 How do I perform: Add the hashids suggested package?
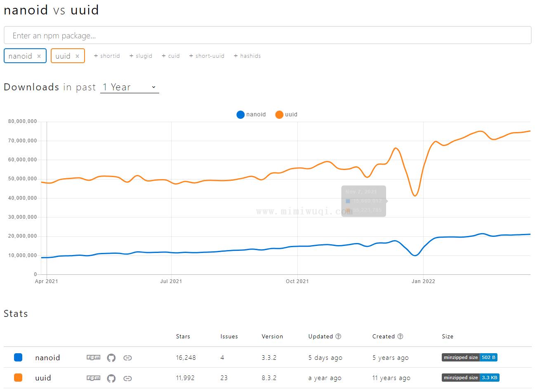pos(247,56)
